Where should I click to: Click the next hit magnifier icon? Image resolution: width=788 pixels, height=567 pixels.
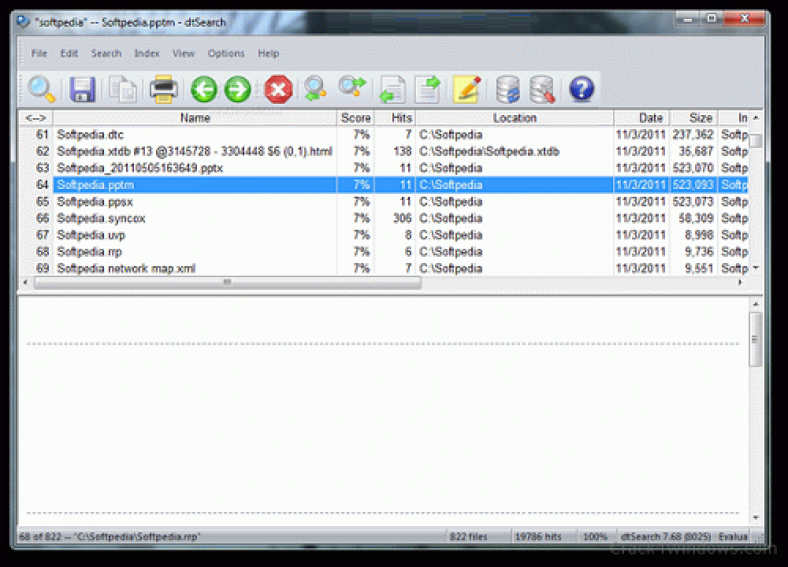pos(352,87)
